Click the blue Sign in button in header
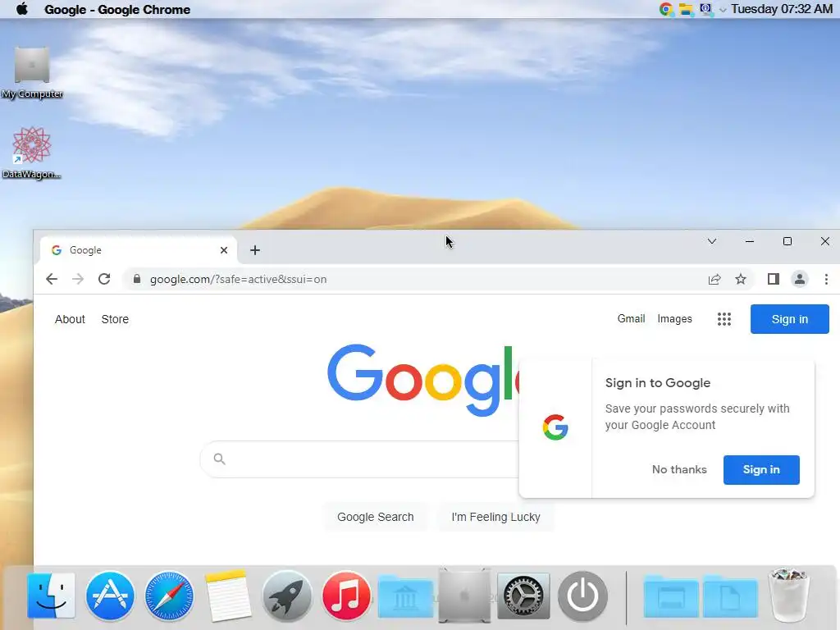The height and width of the screenshot is (630, 840). pyautogui.click(x=789, y=319)
